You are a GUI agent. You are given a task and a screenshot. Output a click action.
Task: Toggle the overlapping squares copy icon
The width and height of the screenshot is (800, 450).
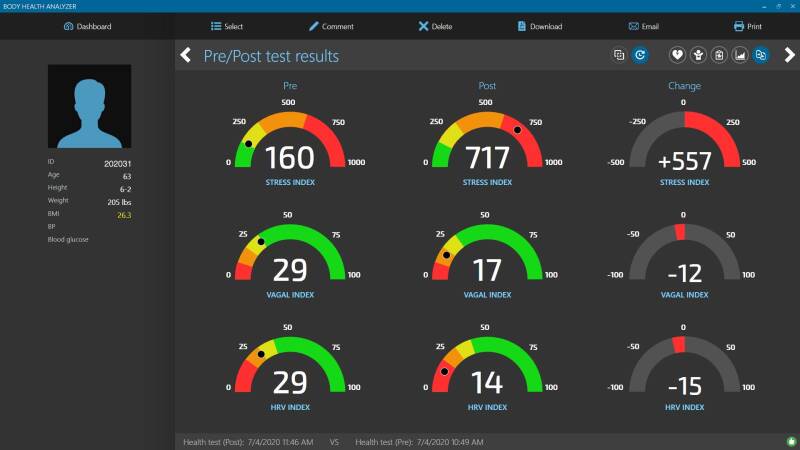(x=619, y=55)
